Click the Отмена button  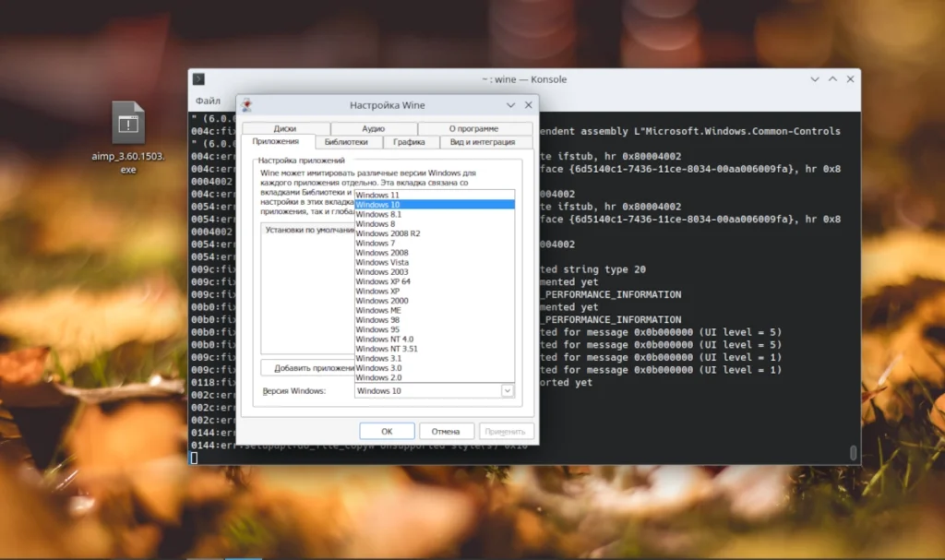tap(446, 432)
